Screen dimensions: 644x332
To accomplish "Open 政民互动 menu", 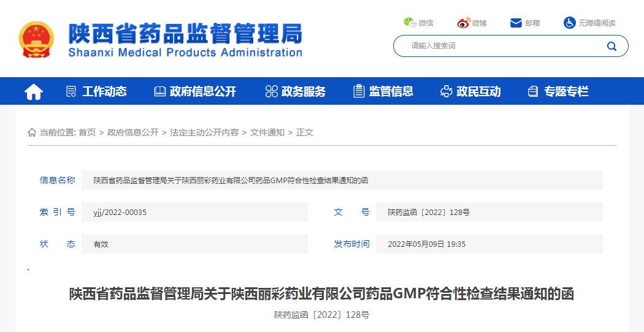I will pyautogui.click(x=478, y=91).
